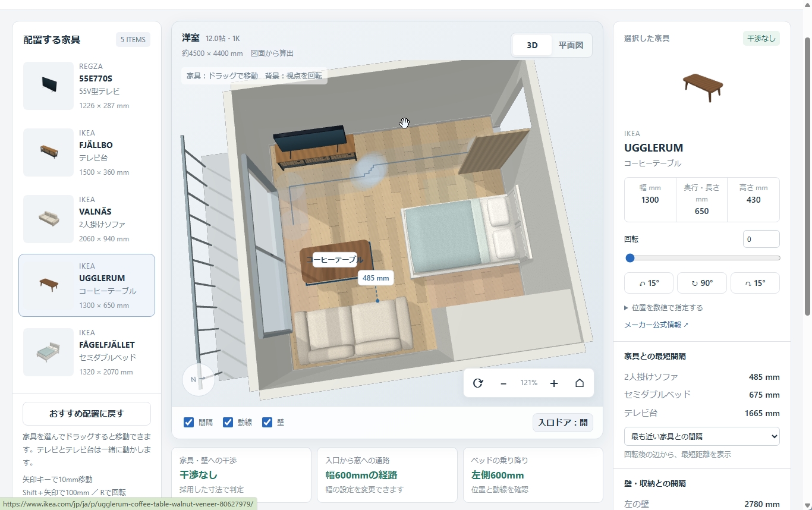812x510 pixels.
Task: Click the home view icon
Action: point(580,383)
